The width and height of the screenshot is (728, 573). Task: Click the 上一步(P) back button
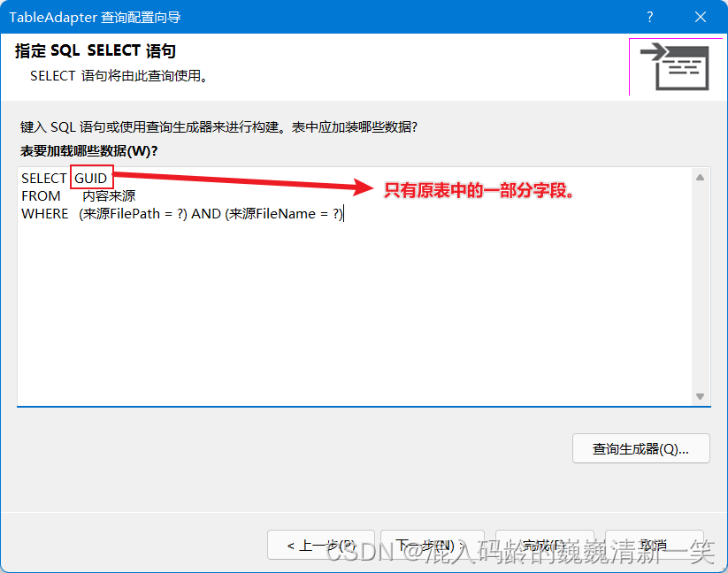click(321, 545)
